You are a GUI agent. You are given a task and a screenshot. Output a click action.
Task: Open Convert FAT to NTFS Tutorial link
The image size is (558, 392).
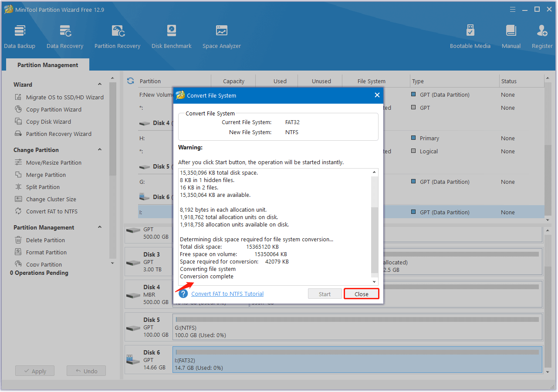coord(227,294)
